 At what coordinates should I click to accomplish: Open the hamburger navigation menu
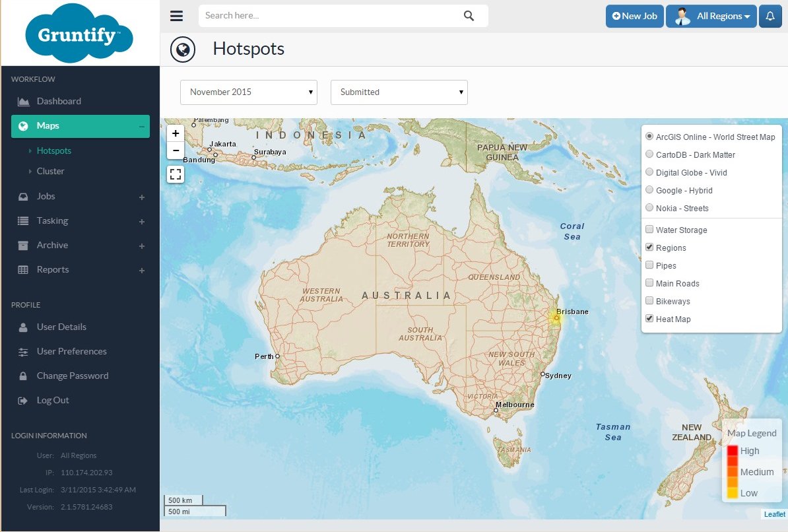click(176, 16)
